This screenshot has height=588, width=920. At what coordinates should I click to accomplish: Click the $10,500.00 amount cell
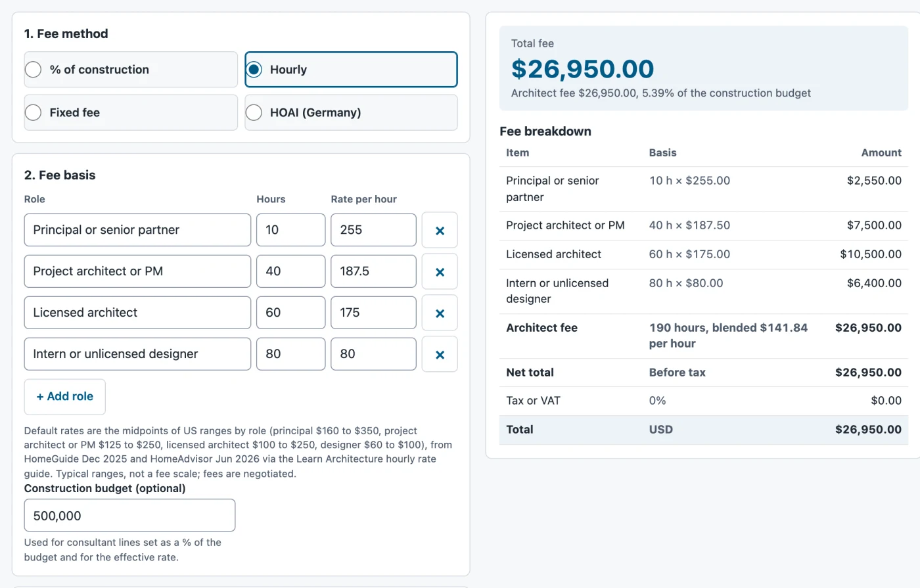tap(871, 254)
